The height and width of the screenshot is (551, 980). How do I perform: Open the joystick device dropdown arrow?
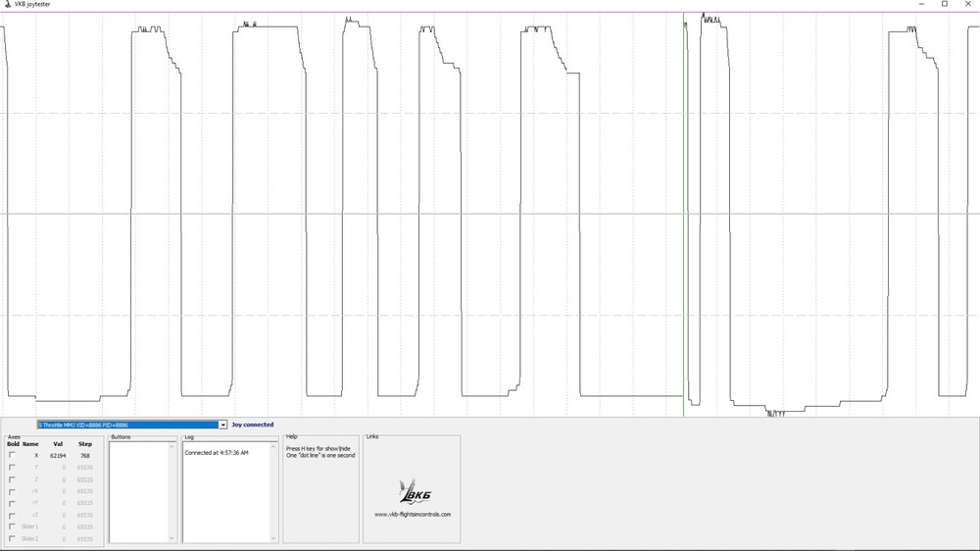[222, 425]
